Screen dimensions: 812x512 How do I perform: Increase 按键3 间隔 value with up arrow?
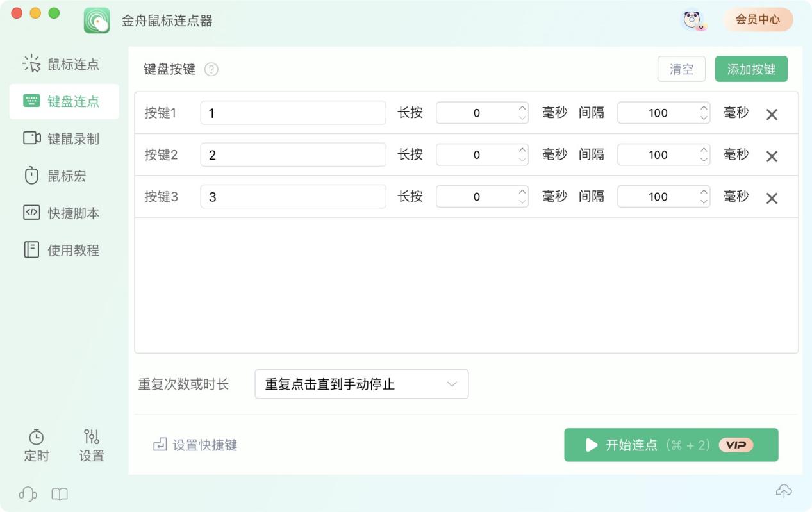704,192
